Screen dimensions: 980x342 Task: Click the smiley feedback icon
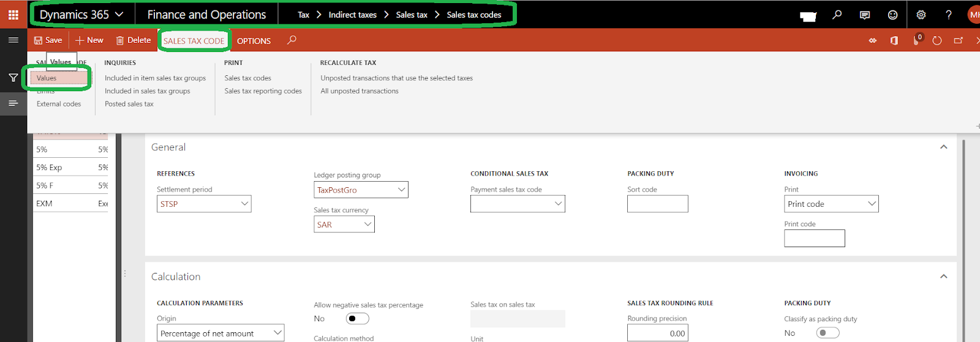tap(893, 15)
